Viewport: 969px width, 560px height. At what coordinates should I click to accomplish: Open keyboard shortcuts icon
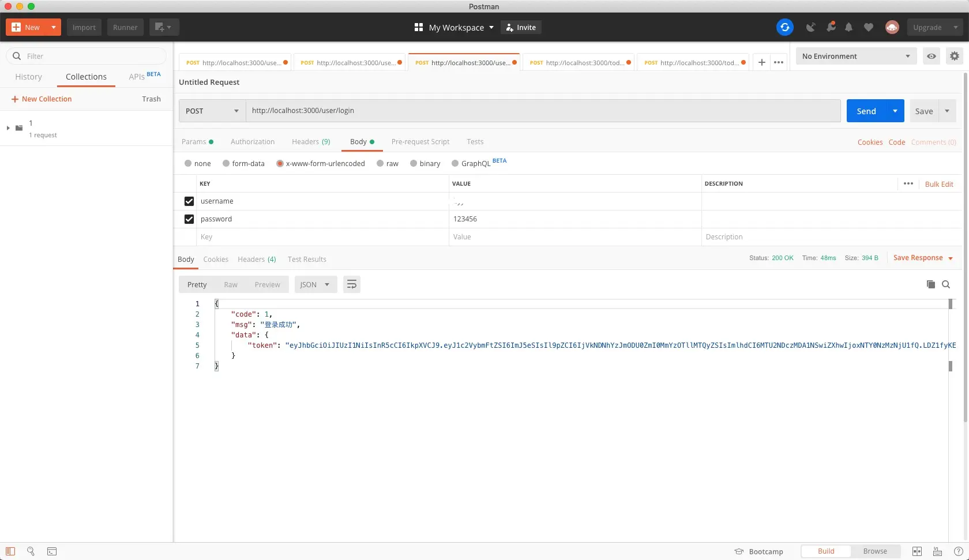[x=938, y=551]
